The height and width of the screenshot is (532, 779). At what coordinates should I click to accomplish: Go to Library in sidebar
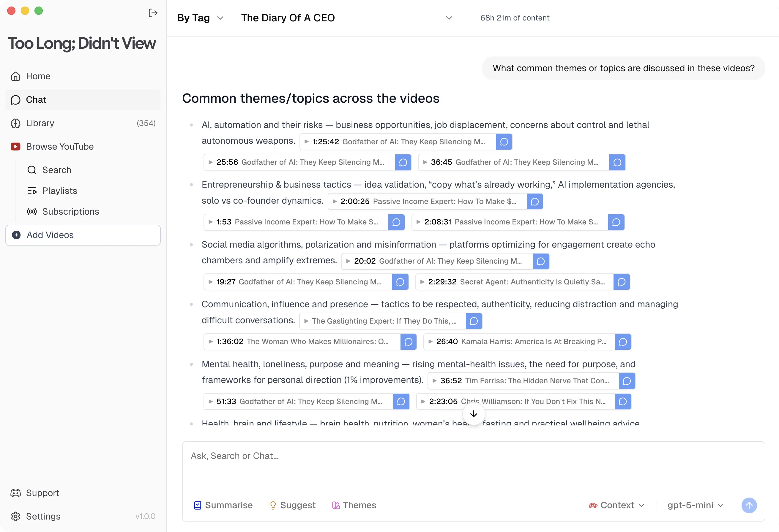(x=40, y=123)
